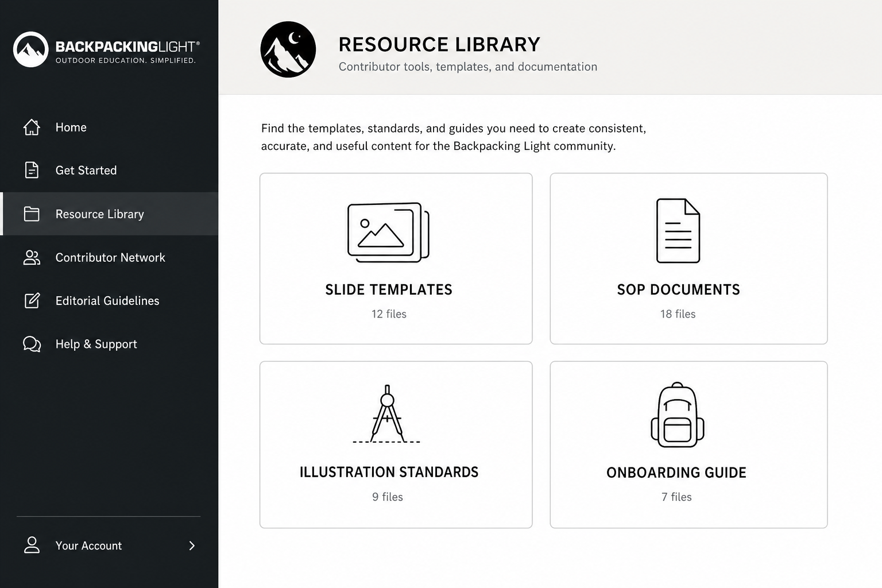Open the SOP DOCUMENTS title link
This screenshot has height=588, width=882.
(x=678, y=289)
